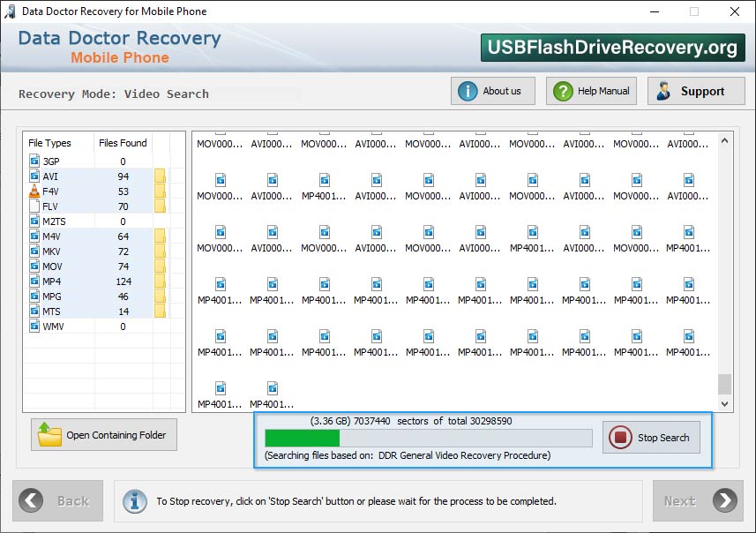Viewport: 756px width, 533px height.
Task: Click the file grid scrollbar up arrow
Action: (724, 141)
